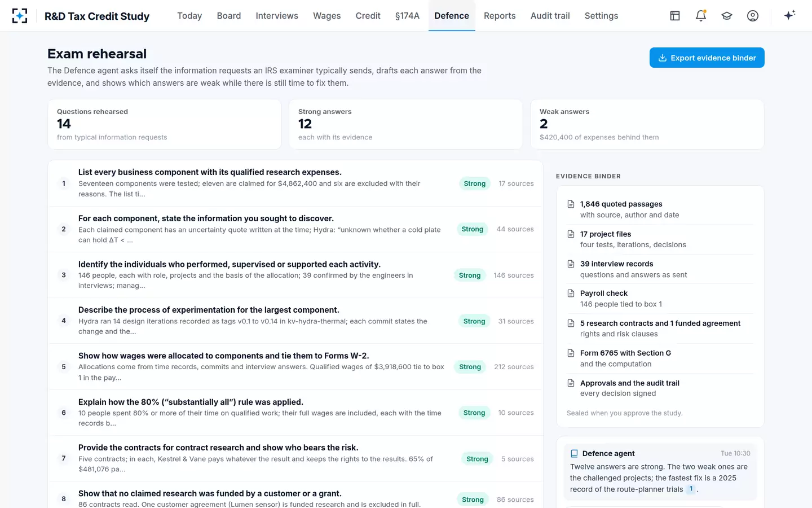Open the Weak answers summary card

coord(647,124)
